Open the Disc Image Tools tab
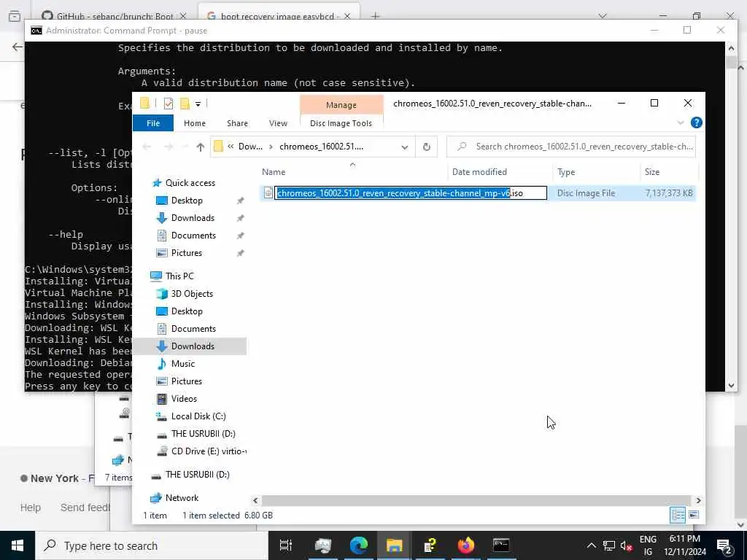747x560 pixels. [x=341, y=122]
